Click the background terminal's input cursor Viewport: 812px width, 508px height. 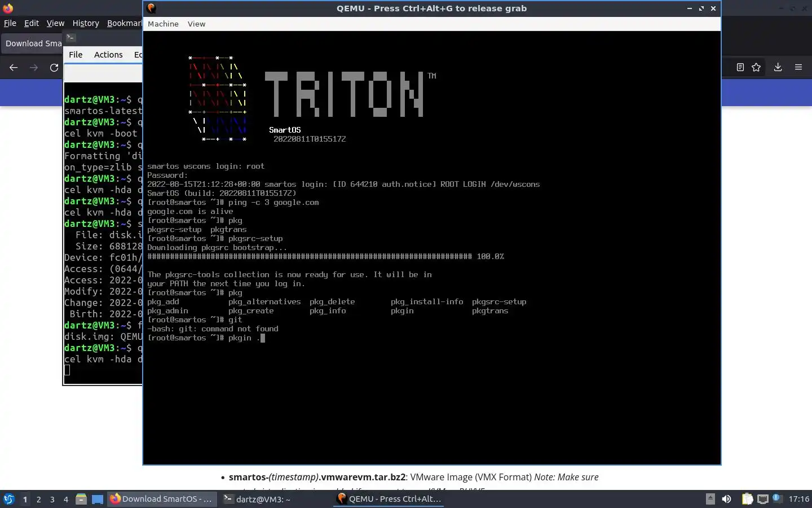[x=67, y=370]
